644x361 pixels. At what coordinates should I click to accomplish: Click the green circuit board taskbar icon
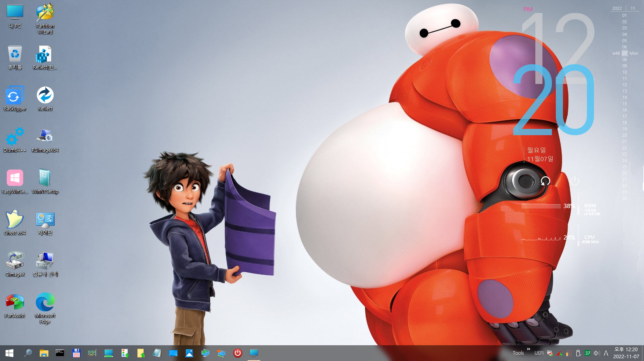92,353
